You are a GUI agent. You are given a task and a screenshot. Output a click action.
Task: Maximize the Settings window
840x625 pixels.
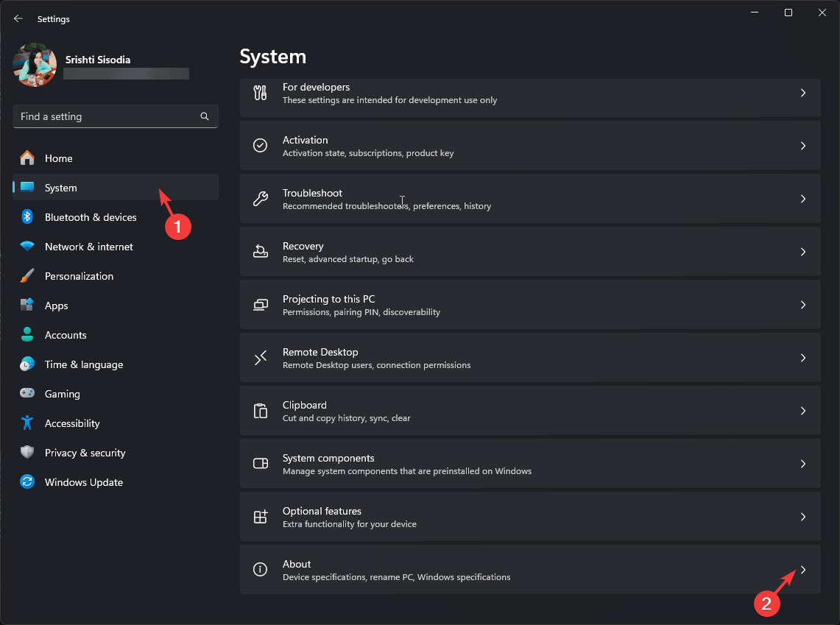(788, 13)
